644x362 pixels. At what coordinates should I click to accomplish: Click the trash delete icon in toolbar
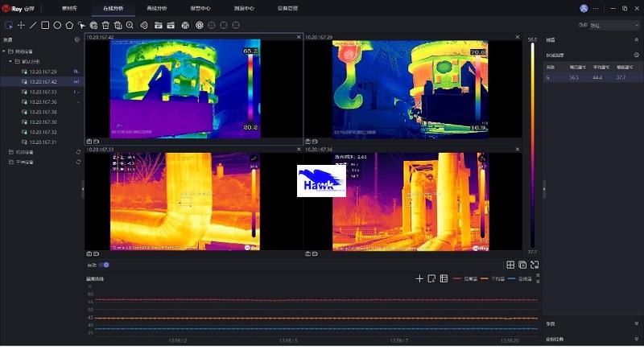[x=105, y=25]
